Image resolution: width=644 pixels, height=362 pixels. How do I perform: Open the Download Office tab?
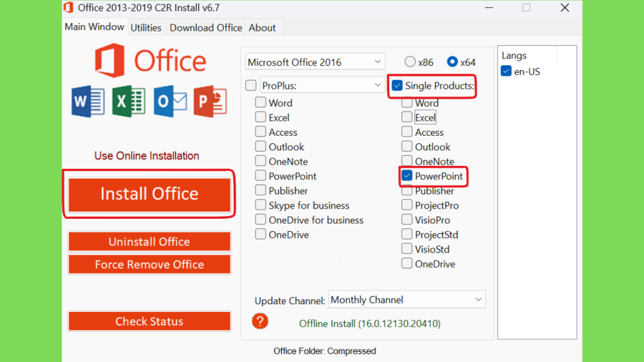[x=206, y=28]
